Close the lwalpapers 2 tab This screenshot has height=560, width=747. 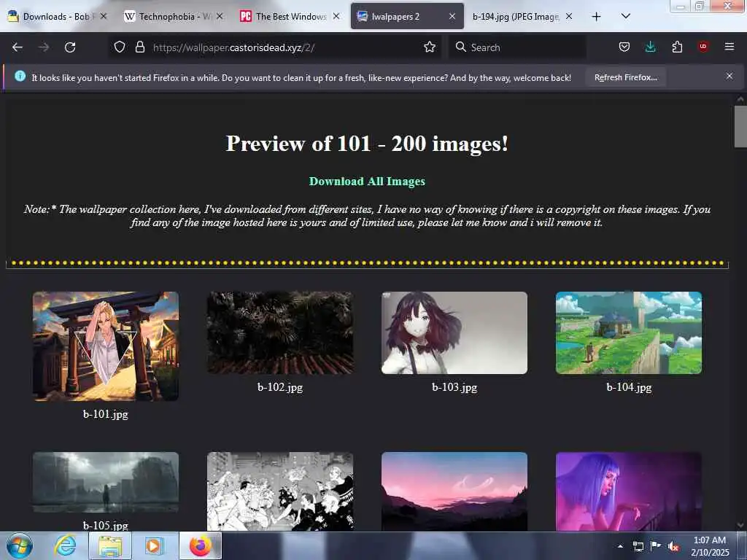click(x=452, y=16)
